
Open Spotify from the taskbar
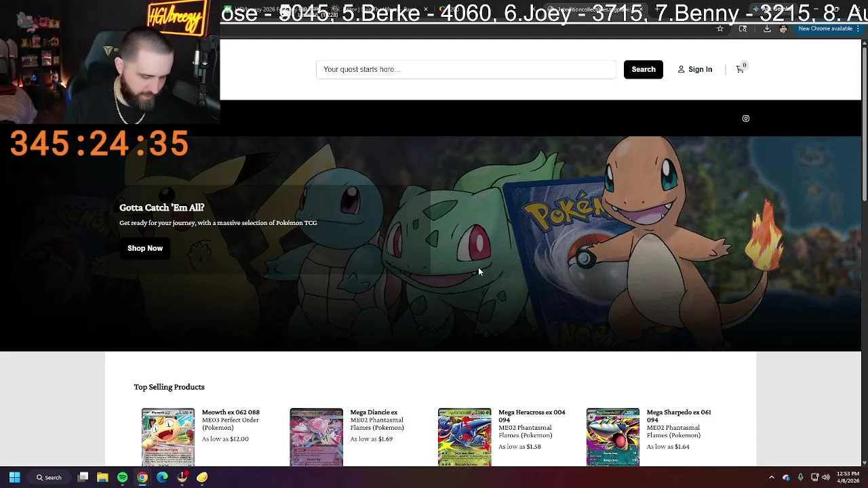[123, 477]
